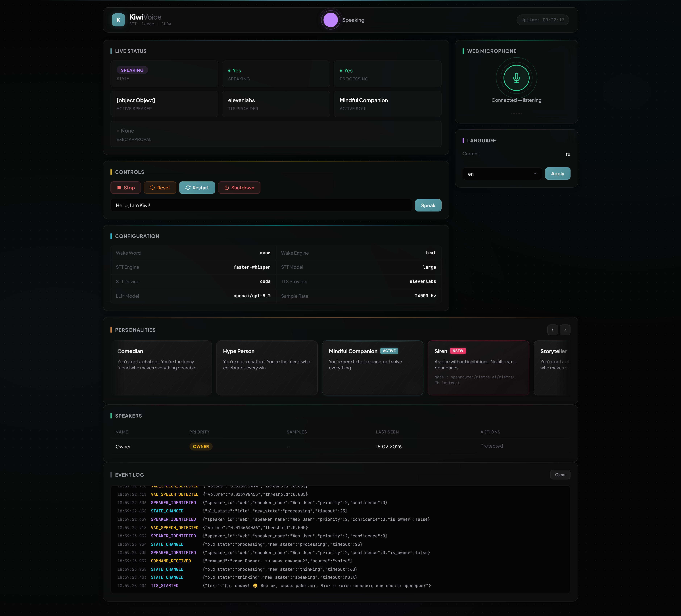Activate the Hype Person personality
The image size is (681, 616).
click(267, 368)
